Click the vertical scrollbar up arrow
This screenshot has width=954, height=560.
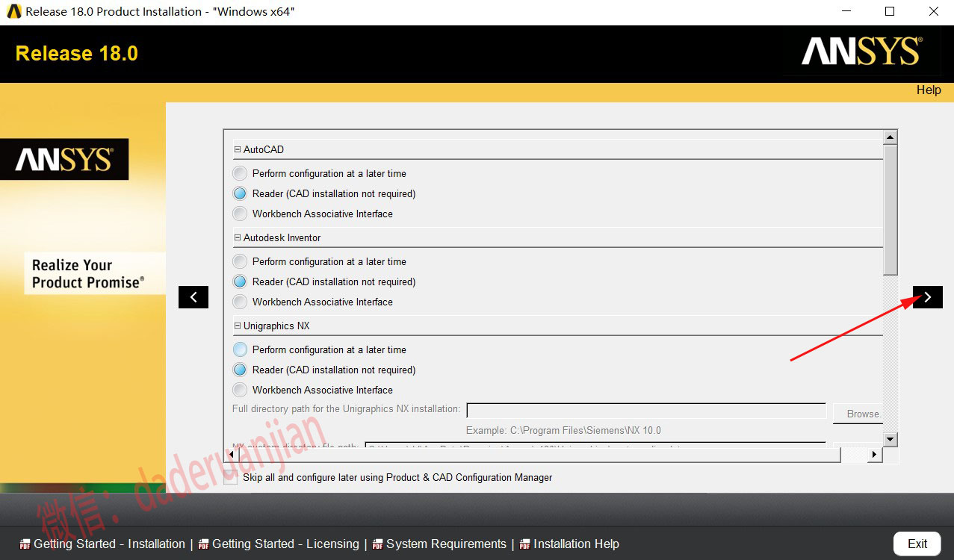[890, 137]
